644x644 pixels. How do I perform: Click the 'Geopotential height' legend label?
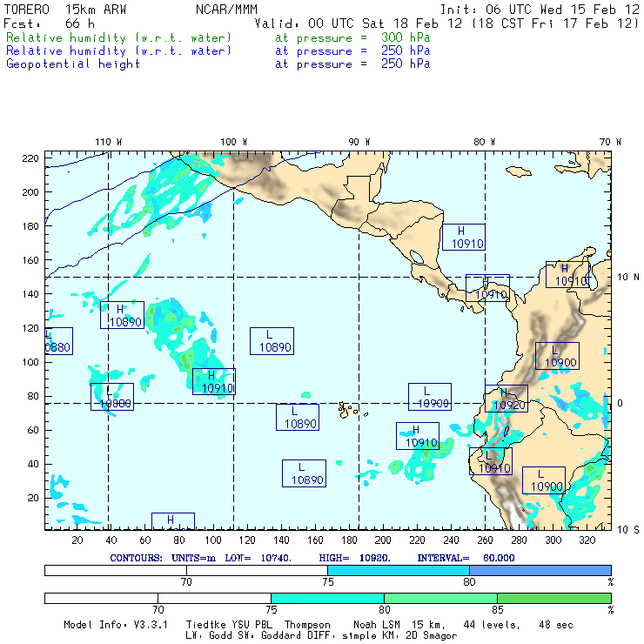73,64
